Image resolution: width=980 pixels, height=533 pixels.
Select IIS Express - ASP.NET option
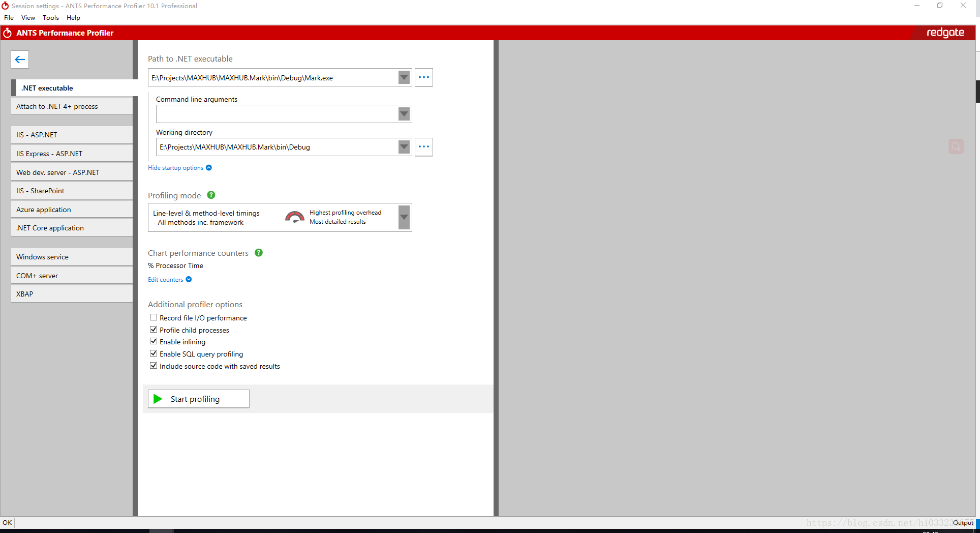point(72,154)
